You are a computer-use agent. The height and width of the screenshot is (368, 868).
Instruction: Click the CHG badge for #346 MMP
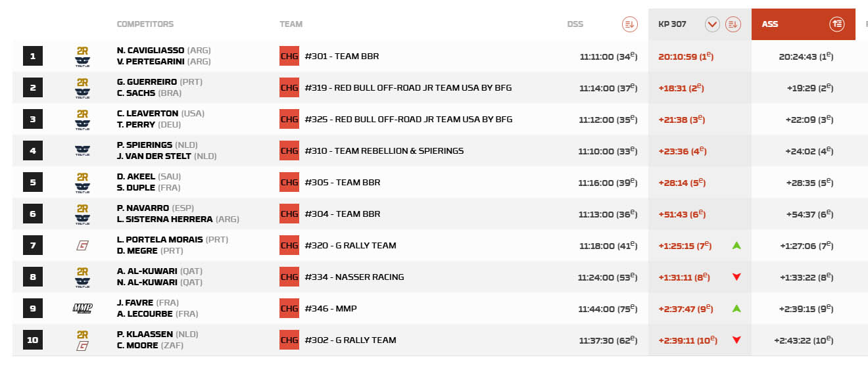(x=289, y=309)
